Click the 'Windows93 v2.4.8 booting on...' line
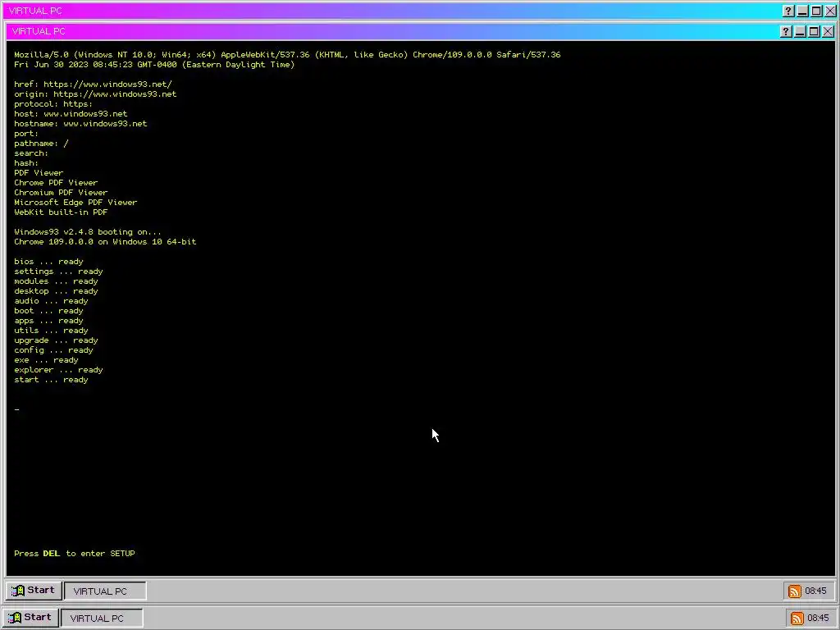The image size is (840, 630). click(88, 232)
